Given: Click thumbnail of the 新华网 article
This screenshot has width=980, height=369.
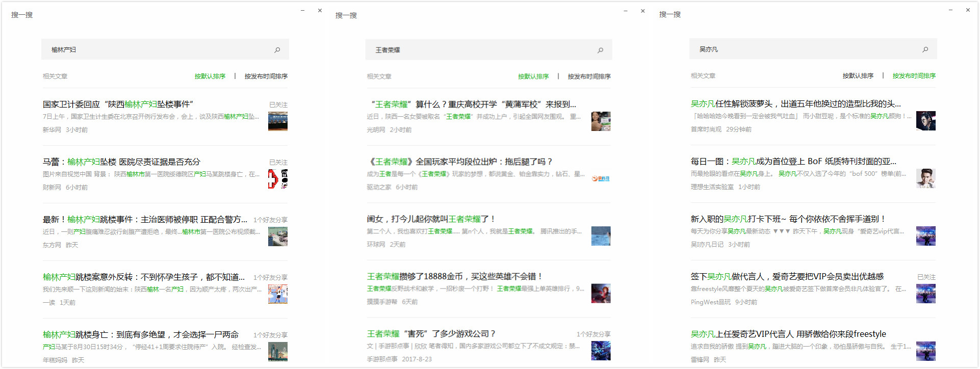Looking at the screenshot, I should coord(278,121).
